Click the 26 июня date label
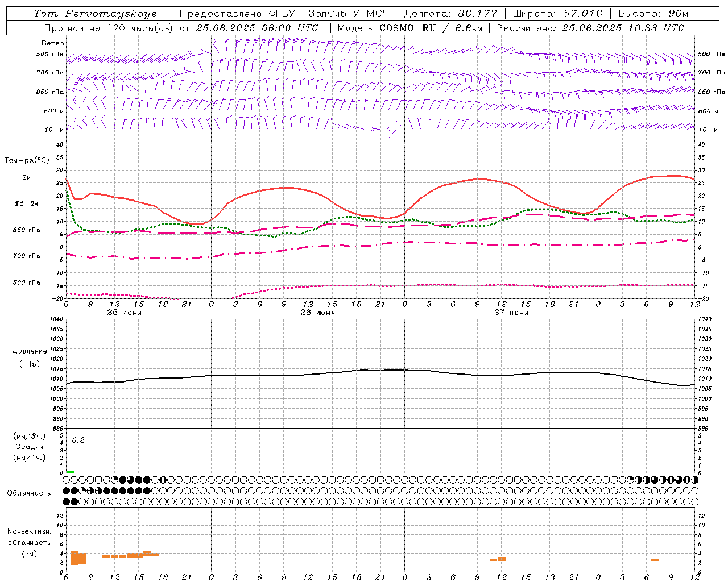728x582 pixels. click(x=317, y=312)
